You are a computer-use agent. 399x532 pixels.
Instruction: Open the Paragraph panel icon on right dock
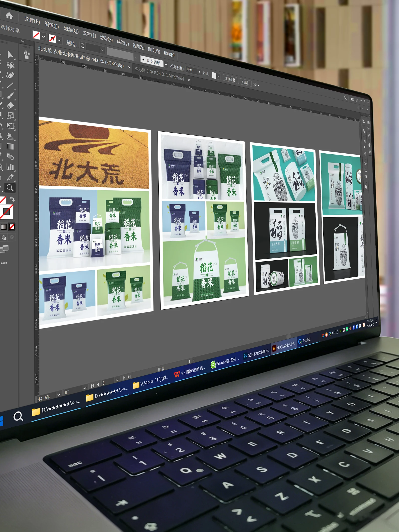point(365,147)
